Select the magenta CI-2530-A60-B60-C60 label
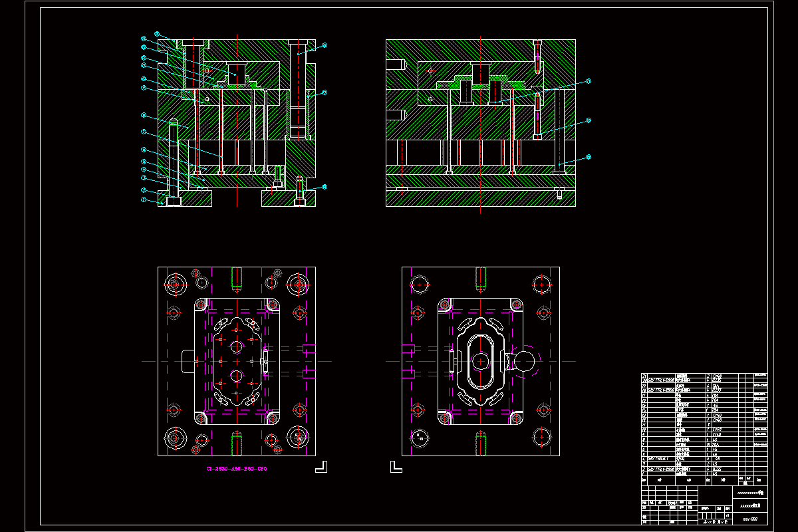The width and height of the screenshot is (798, 532). click(237, 469)
